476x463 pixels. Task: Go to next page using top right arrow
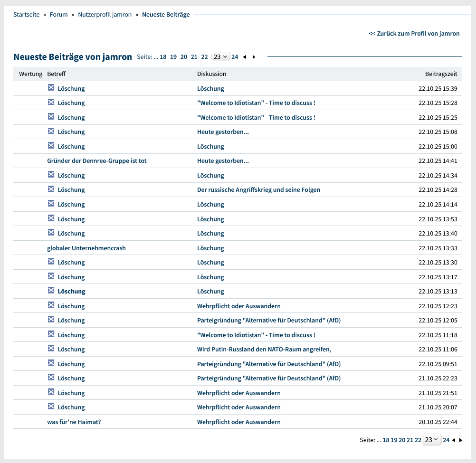coord(254,57)
